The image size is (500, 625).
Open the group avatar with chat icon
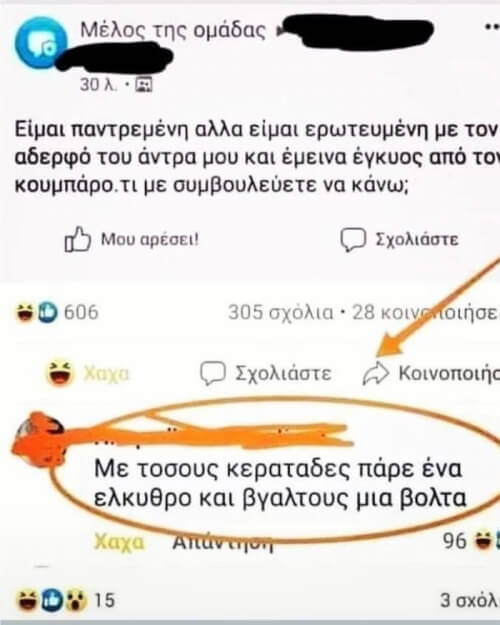pos(40,42)
